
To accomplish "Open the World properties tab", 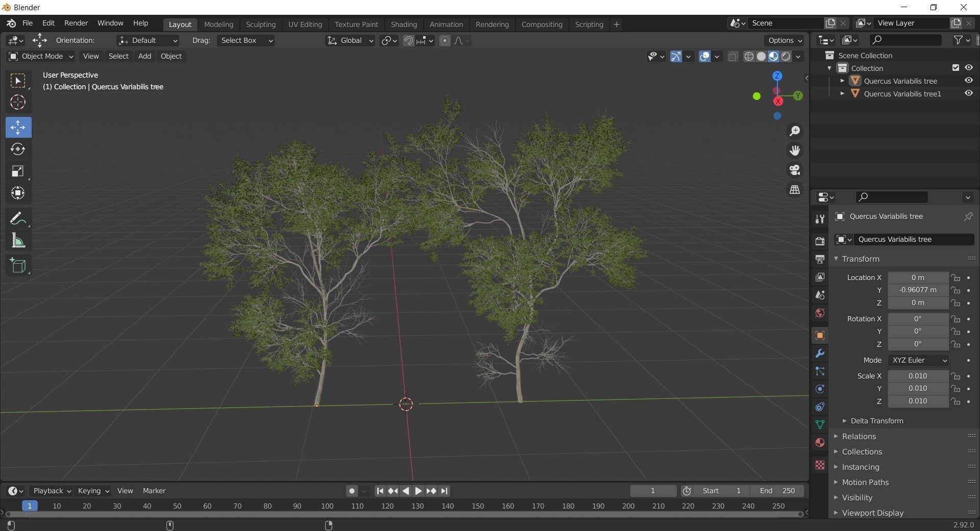I will pos(820,313).
